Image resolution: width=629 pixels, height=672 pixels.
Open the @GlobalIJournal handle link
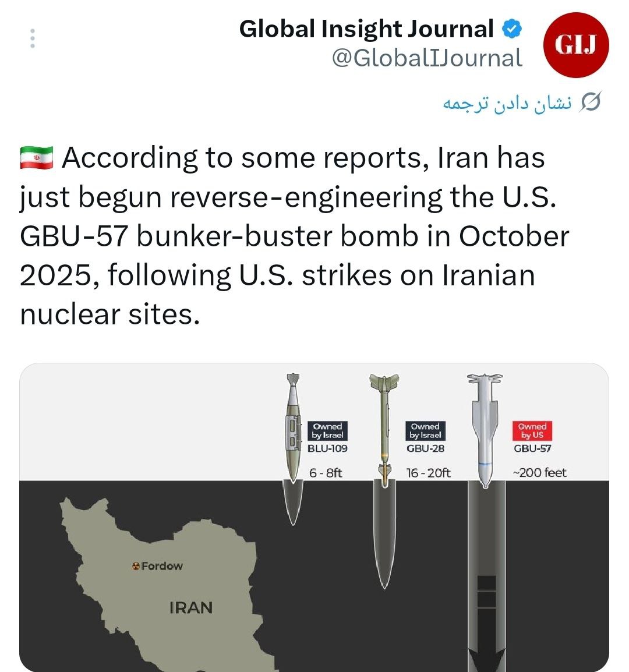[427, 58]
